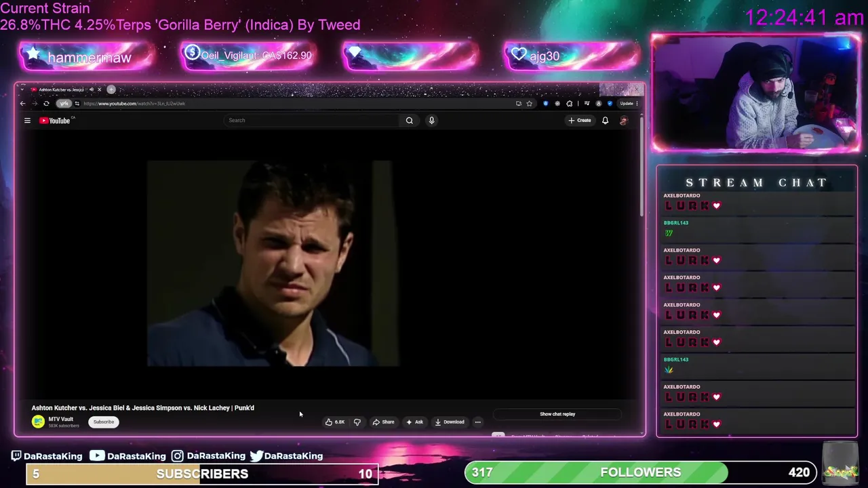The image size is (868, 488).
Task: Click Show chat replay
Action: (x=557, y=414)
